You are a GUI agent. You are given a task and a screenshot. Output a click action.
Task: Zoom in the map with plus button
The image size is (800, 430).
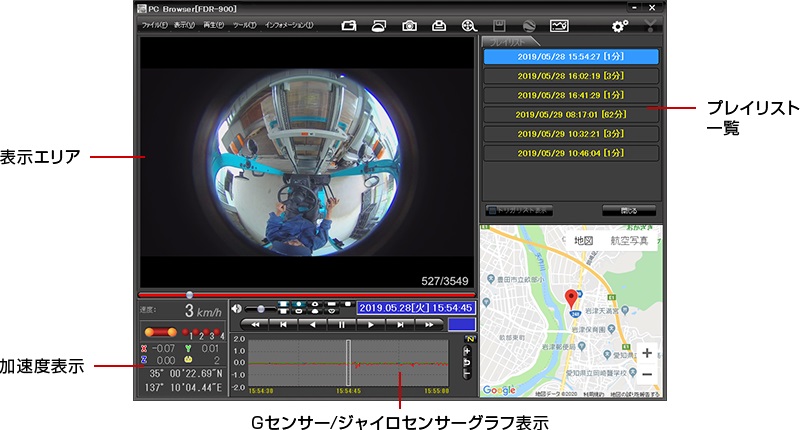point(647,353)
